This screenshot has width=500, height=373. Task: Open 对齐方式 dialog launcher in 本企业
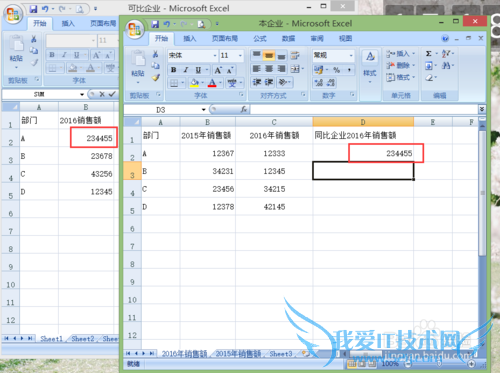click(x=303, y=95)
